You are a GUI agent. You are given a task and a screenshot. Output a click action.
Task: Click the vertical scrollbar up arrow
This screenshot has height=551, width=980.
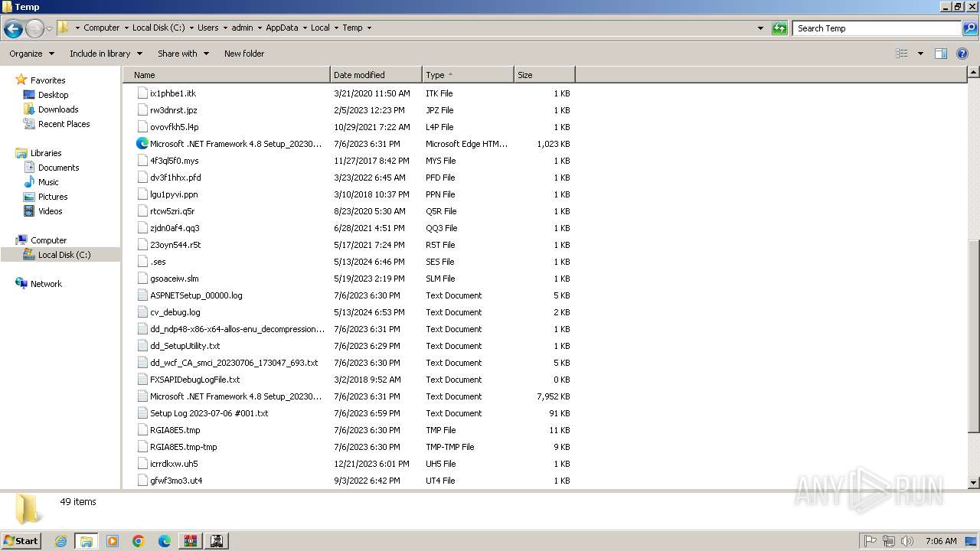[974, 73]
